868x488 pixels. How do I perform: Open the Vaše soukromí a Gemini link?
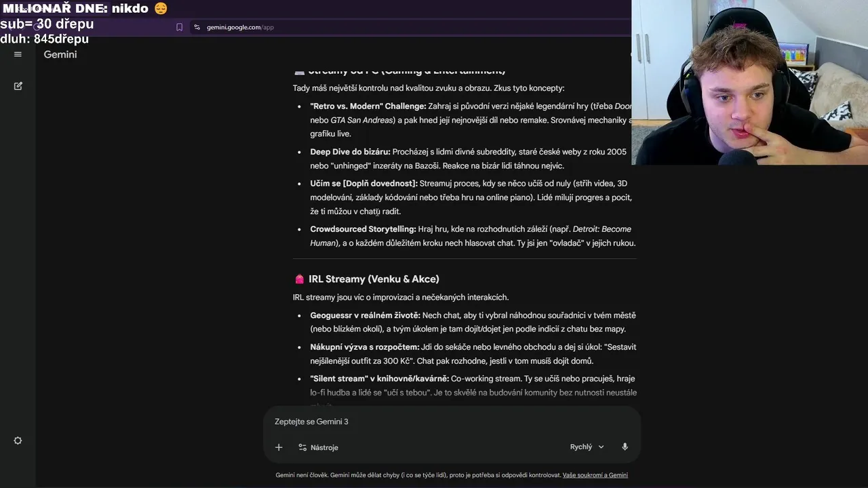pyautogui.click(x=595, y=475)
